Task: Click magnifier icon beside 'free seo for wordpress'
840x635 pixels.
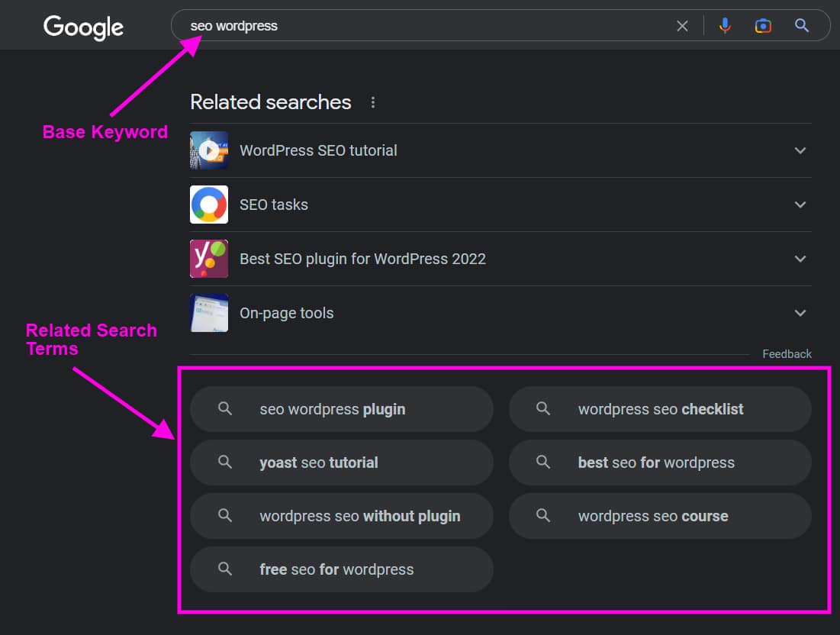Action: [225, 569]
